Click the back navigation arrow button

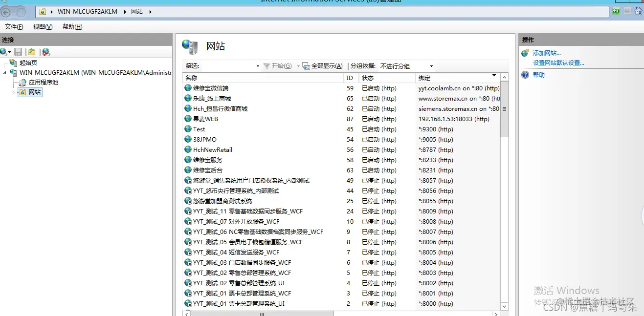pos(6,12)
